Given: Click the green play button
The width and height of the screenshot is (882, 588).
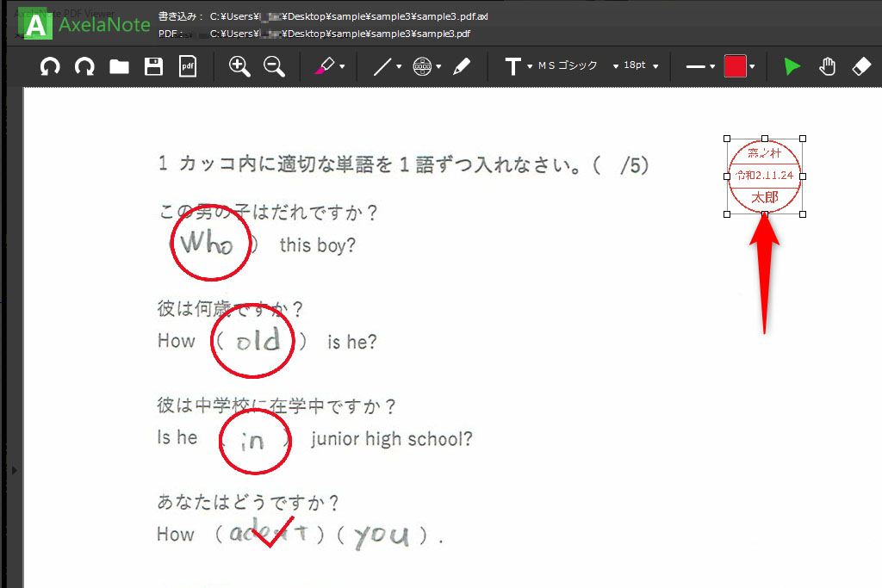Looking at the screenshot, I should point(792,66).
